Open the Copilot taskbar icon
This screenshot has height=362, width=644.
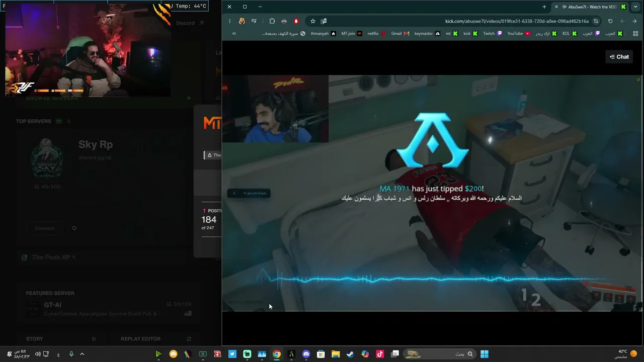(x=365, y=354)
